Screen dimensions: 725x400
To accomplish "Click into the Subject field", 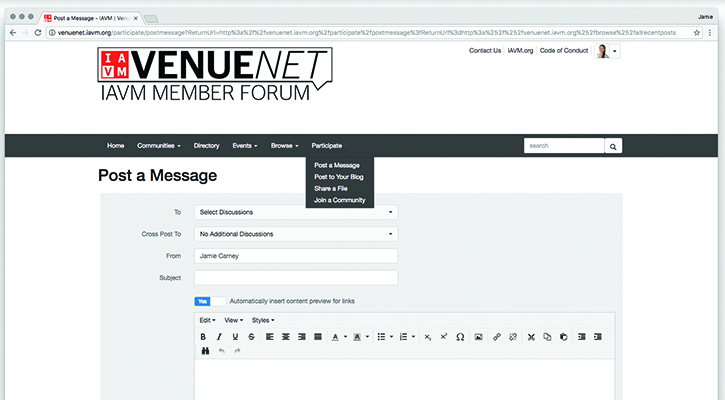I will 296,278.
